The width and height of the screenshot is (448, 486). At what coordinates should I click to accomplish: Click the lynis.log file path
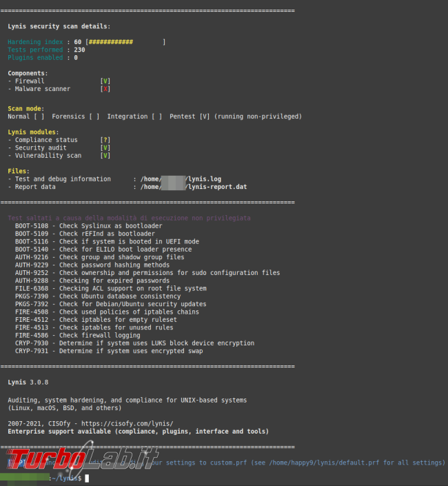click(x=181, y=179)
